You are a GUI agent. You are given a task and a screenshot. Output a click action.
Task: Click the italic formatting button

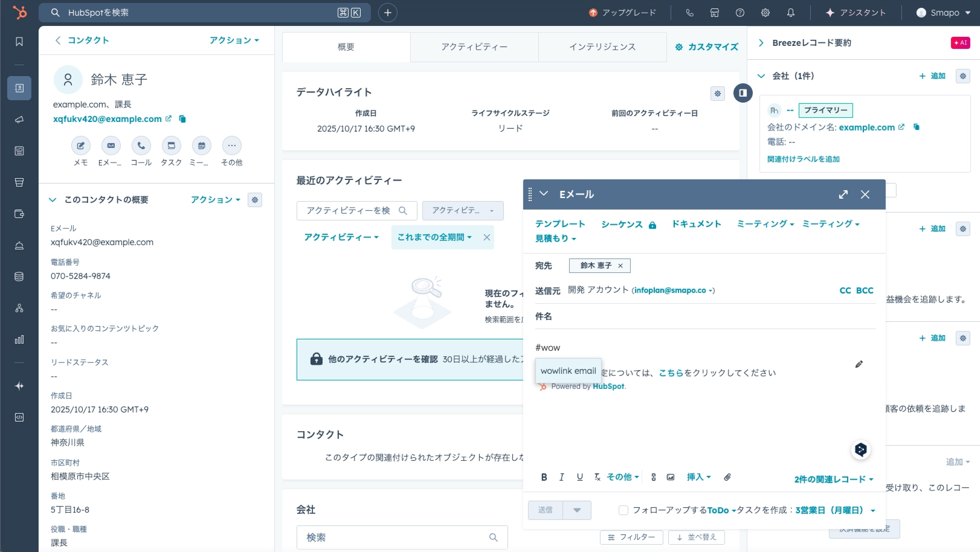[x=561, y=477]
